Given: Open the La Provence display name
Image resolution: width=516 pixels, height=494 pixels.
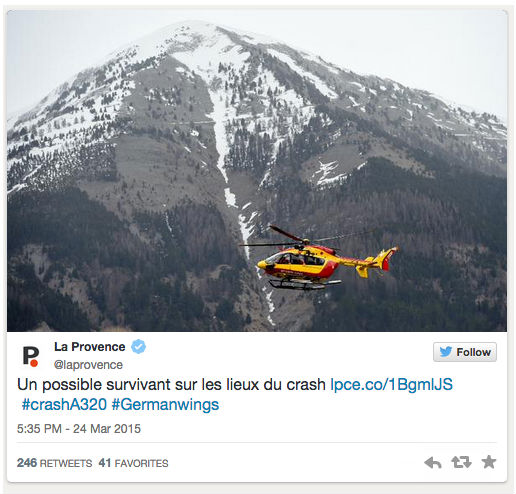Looking at the screenshot, I should point(90,347).
